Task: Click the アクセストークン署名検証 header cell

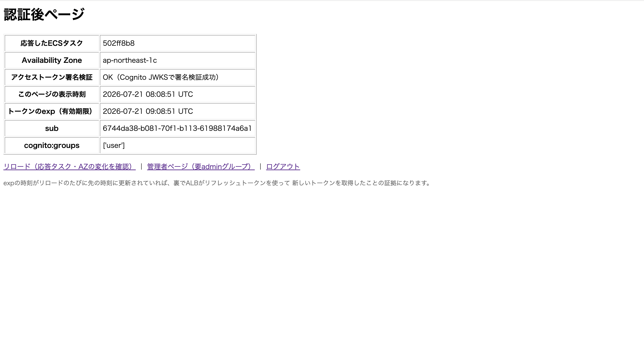Action: point(52,77)
